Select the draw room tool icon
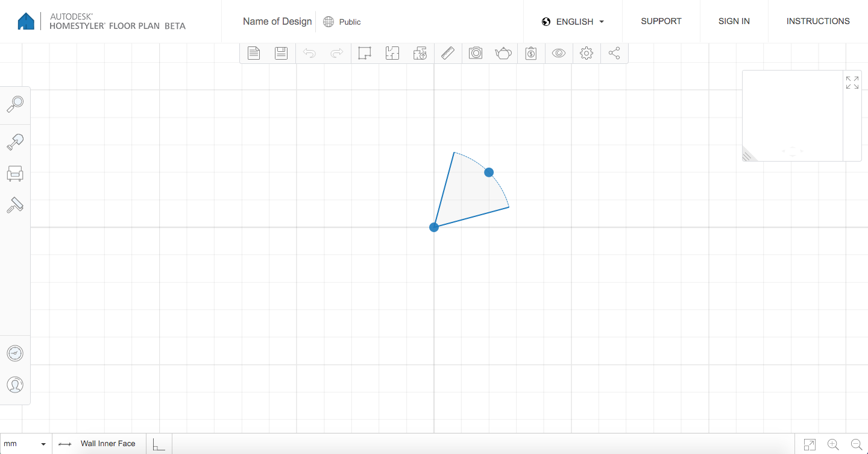The image size is (868, 454). (364, 53)
